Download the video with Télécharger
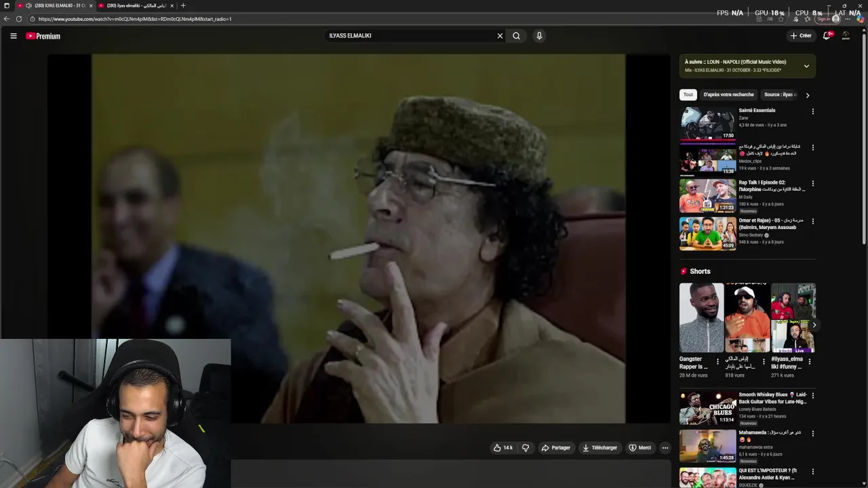868x488 pixels. pos(600,448)
